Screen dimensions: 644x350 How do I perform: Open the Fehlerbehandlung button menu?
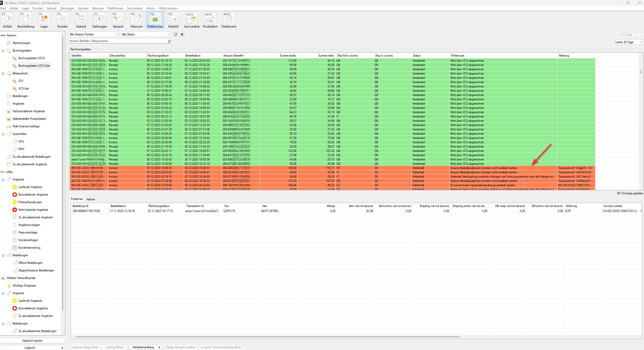click(145, 347)
